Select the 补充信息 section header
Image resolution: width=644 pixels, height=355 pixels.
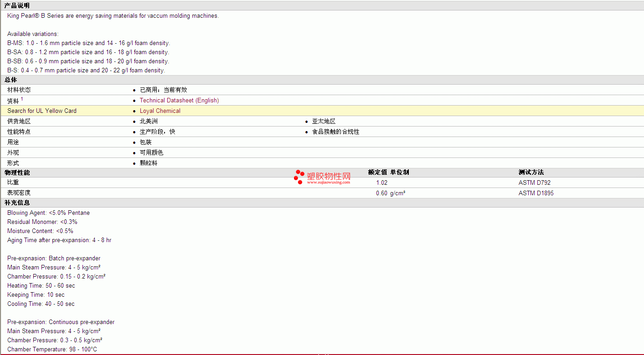point(17,203)
